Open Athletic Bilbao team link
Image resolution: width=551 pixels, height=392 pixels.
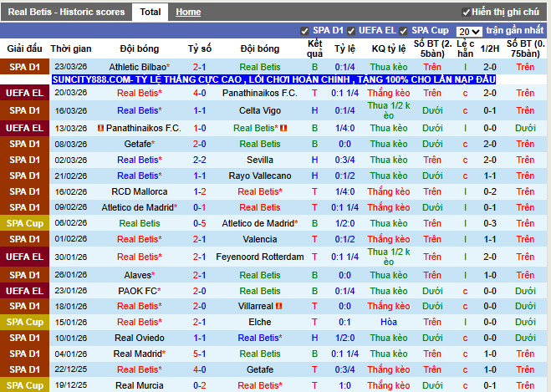[x=140, y=67]
